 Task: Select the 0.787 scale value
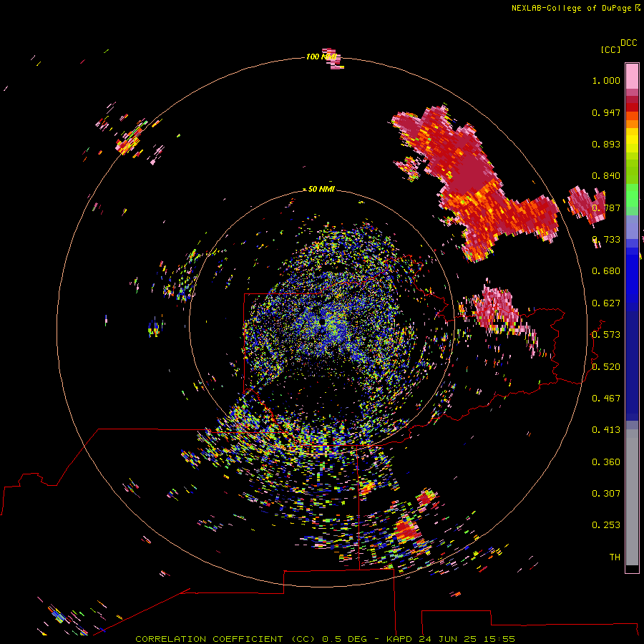click(x=606, y=208)
